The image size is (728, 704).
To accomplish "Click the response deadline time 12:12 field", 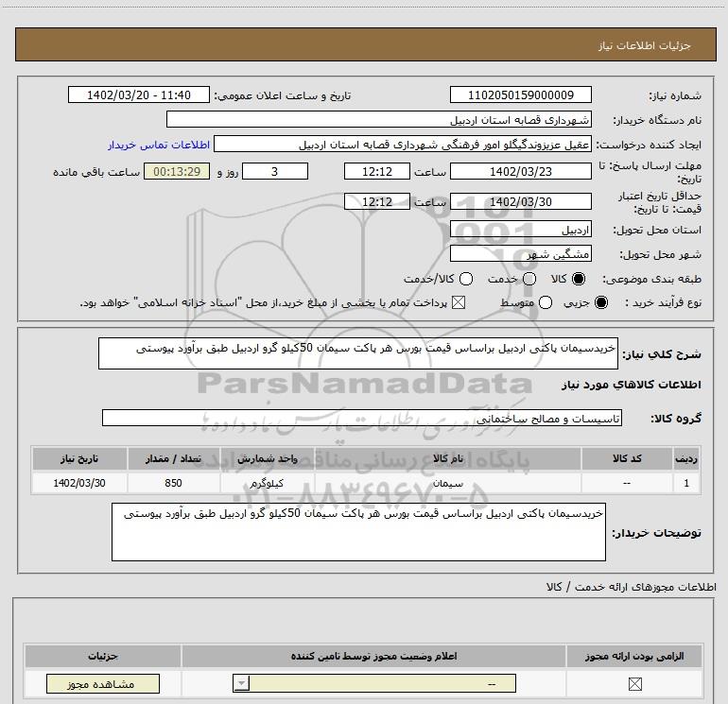I will 377,171.
